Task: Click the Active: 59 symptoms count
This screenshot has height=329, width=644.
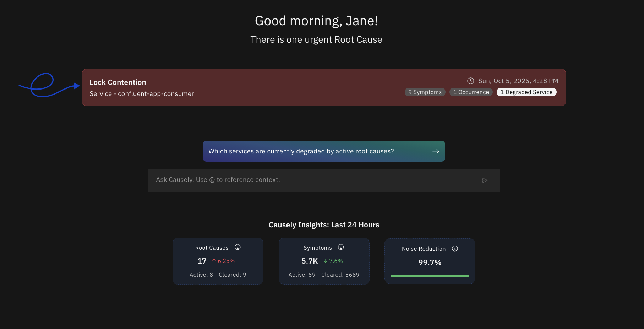Action: pyautogui.click(x=302, y=275)
